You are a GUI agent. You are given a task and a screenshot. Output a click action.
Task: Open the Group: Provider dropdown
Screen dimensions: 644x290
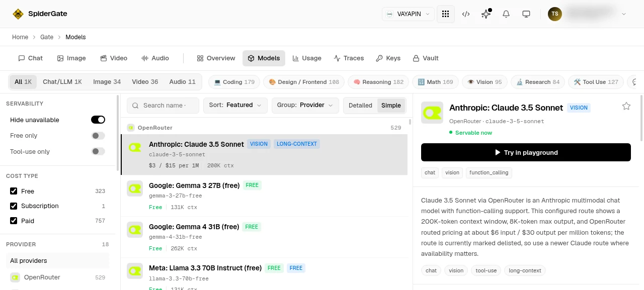(x=305, y=105)
